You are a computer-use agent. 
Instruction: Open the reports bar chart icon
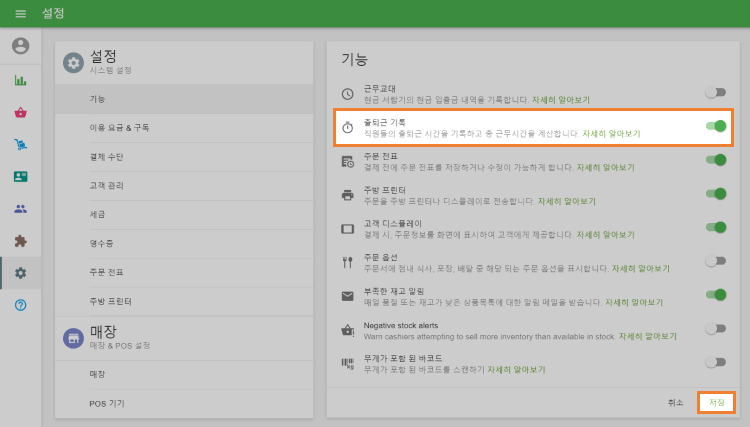pyautogui.click(x=20, y=80)
